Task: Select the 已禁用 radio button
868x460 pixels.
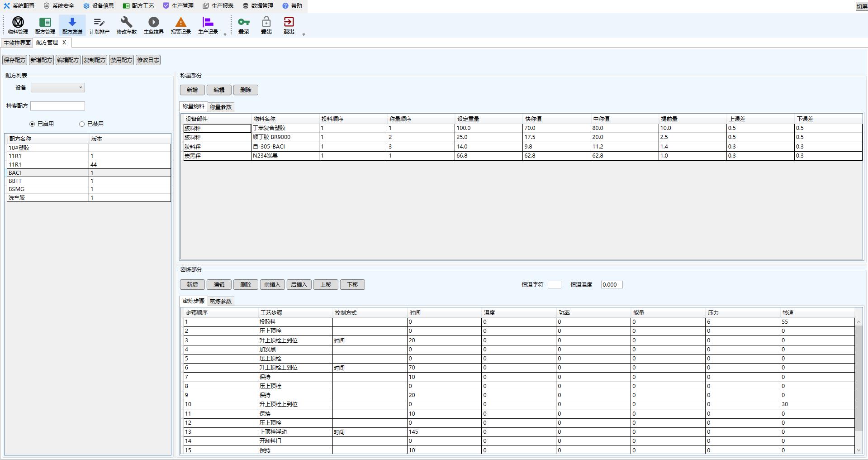Action: pos(82,124)
